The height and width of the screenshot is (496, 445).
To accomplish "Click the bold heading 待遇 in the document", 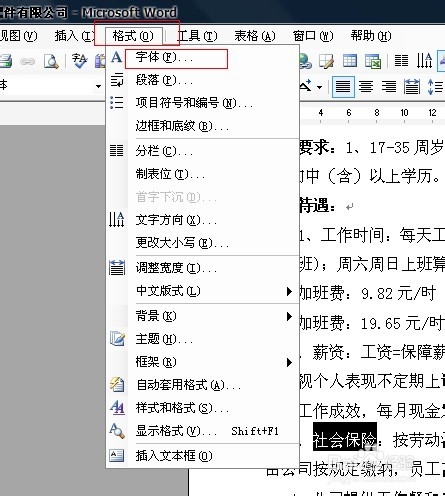I will [314, 205].
